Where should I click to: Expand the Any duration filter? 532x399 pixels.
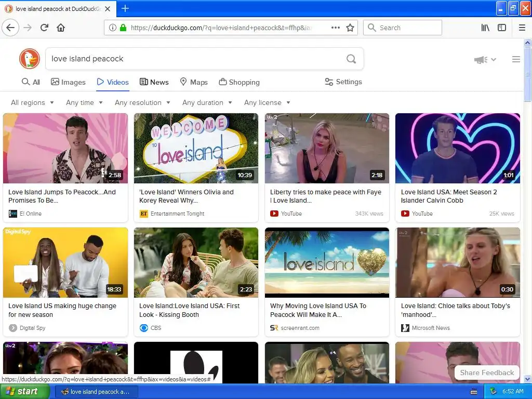coord(207,102)
